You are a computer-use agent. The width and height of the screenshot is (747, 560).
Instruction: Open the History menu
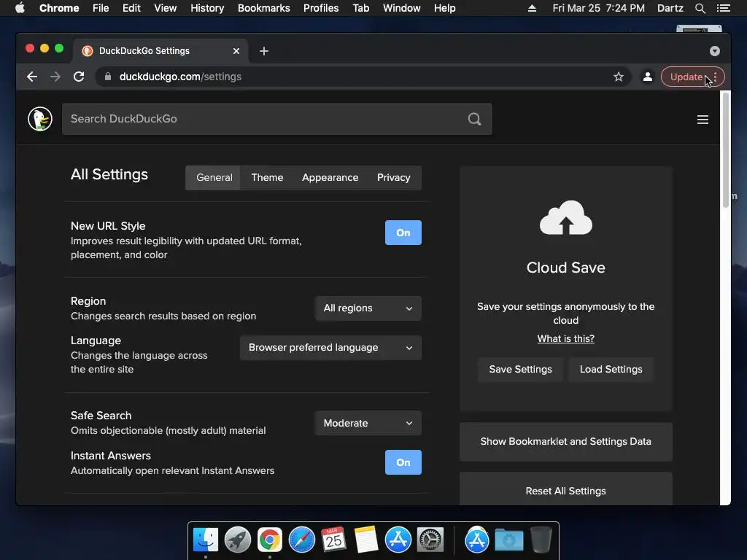tap(207, 8)
